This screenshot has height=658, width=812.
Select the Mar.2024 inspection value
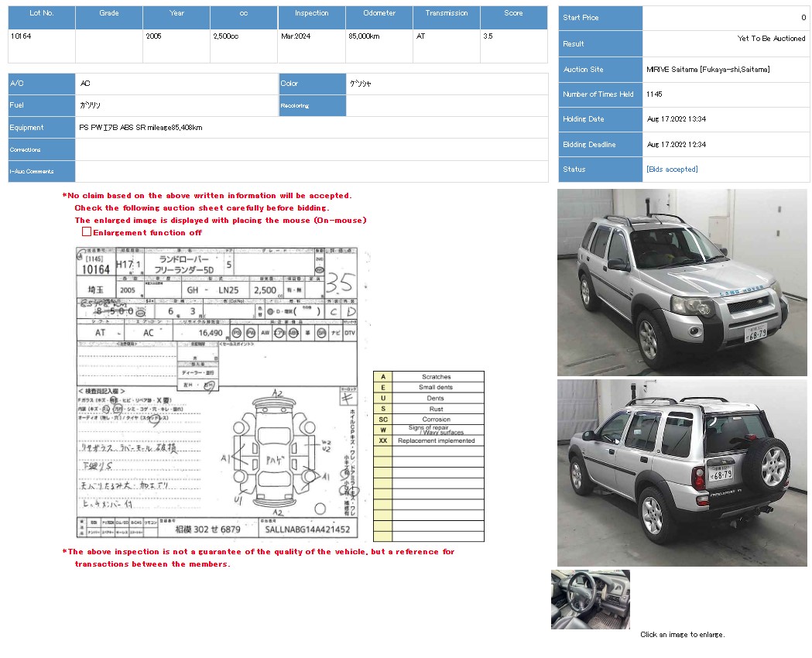coord(296,36)
